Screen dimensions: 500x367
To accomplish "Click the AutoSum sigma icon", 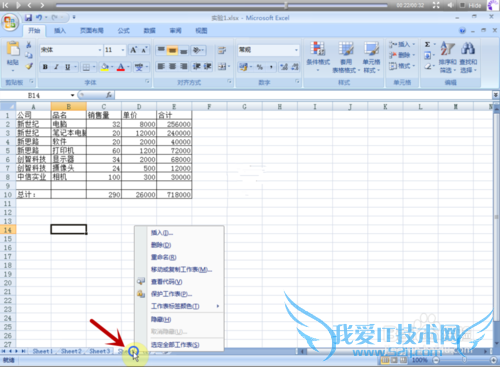I will pos(427,44).
